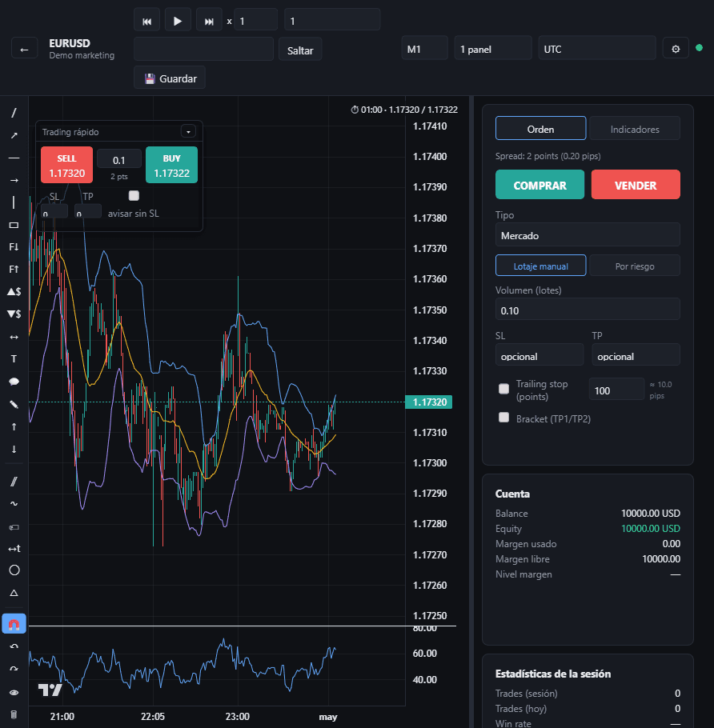Switch to the Indicadores tab

[635, 129]
